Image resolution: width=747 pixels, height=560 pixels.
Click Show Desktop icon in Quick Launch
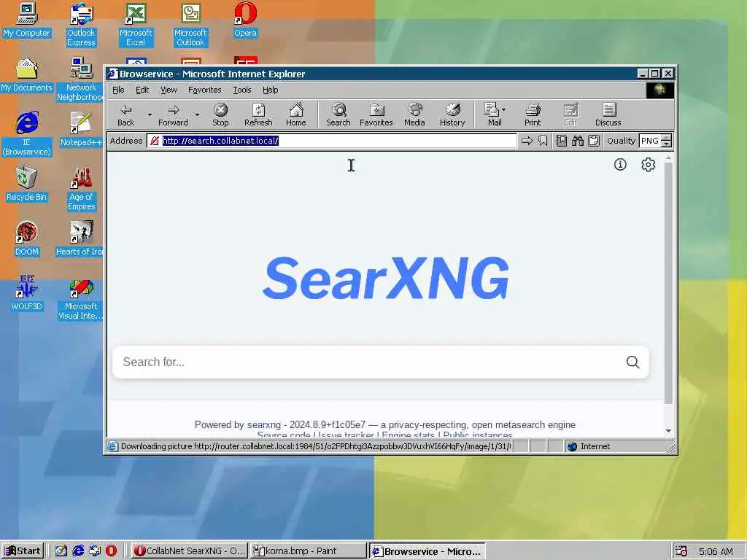61,551
